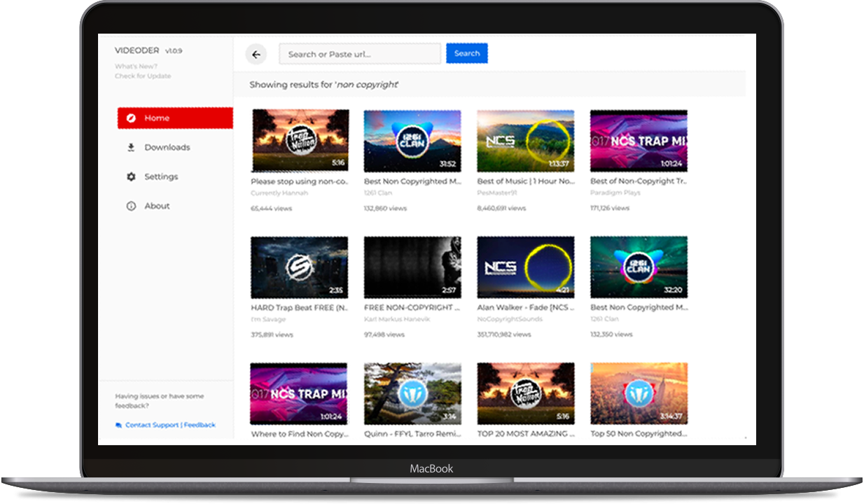This screenshot has width=864, height=504.
Task: Click title 'Alan Walker - Fade [NCS ...'
Action: pyautogui.click(x=526, y=307)
